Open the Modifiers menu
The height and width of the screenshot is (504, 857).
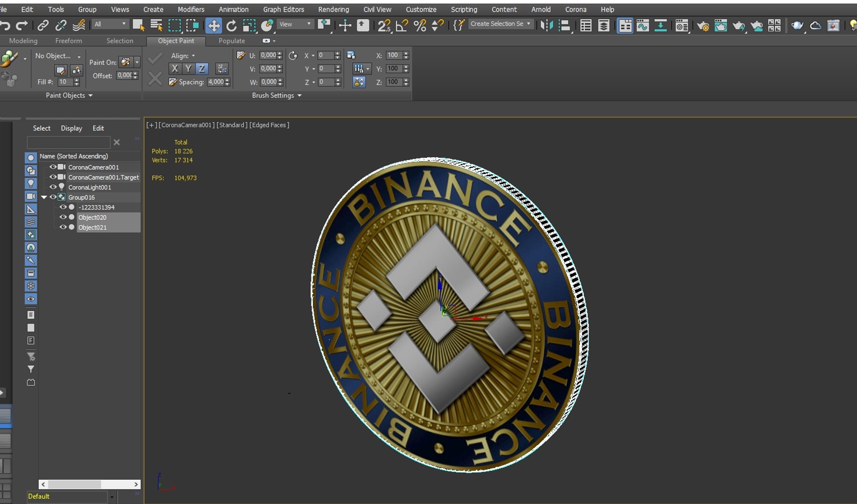[191, 9]
